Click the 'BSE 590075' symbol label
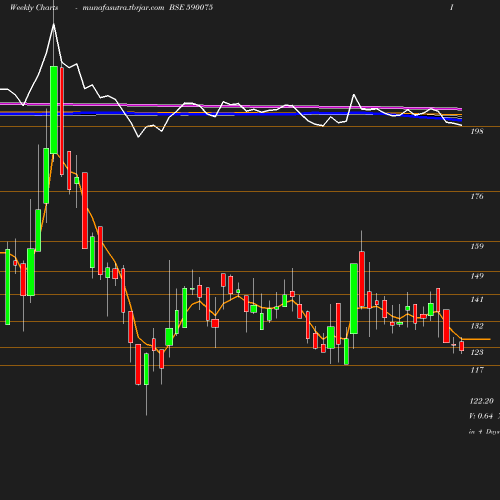Viewport: 500px width, 500px height. point(191,7)
